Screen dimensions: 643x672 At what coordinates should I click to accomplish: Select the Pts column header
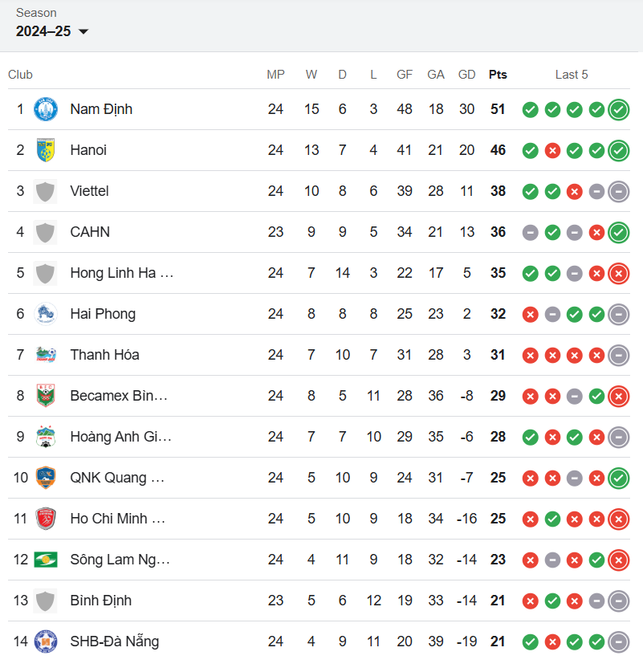(498, 75)
